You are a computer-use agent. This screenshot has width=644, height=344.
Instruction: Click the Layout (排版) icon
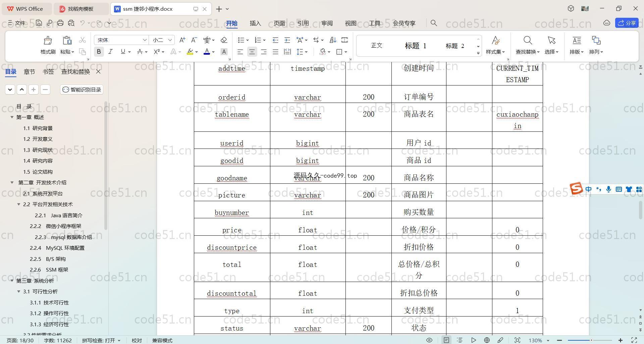click(577, 41)
